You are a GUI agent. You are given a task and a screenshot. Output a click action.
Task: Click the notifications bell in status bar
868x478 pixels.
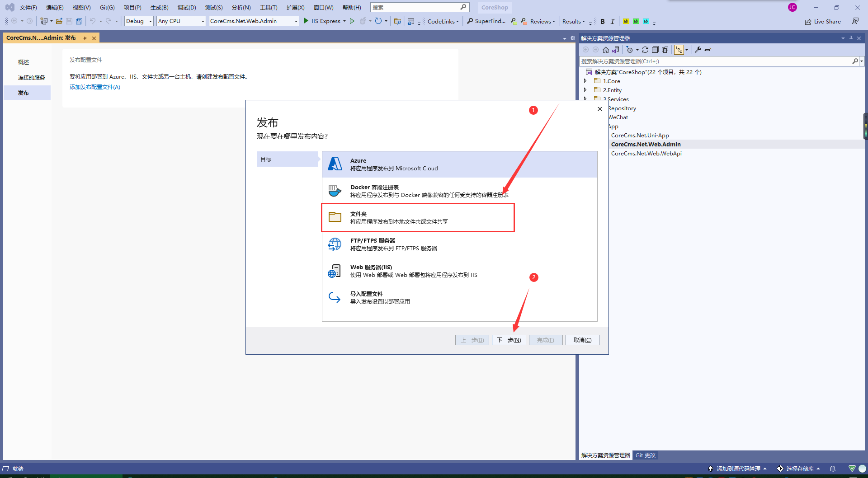click(833, 469)
